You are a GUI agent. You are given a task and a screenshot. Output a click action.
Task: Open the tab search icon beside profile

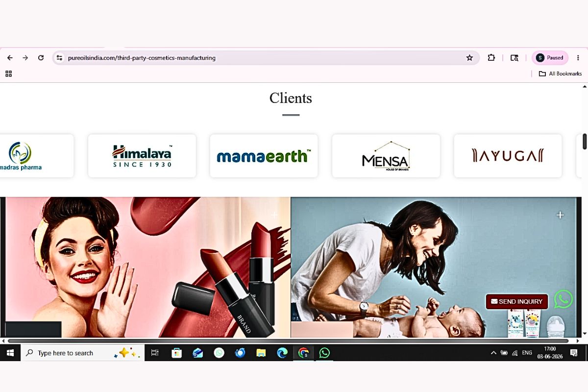(x=514, y=58)
